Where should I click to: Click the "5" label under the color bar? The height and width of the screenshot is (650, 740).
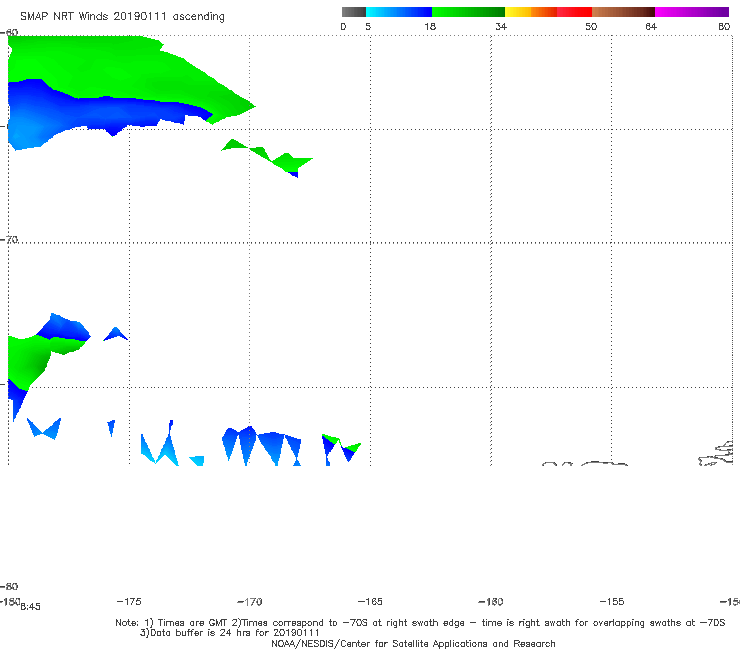(x=368, y=26)
